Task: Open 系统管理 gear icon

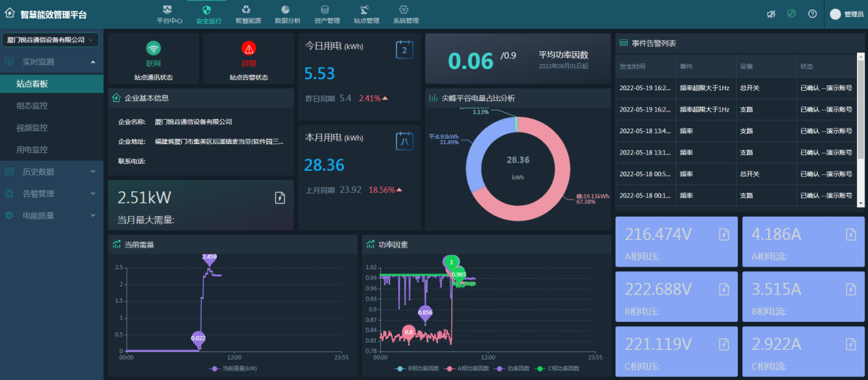Action: [404, 10]
